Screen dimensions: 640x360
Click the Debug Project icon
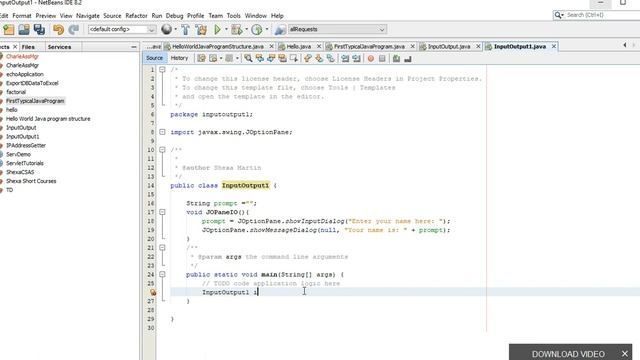tap(236, 29)
